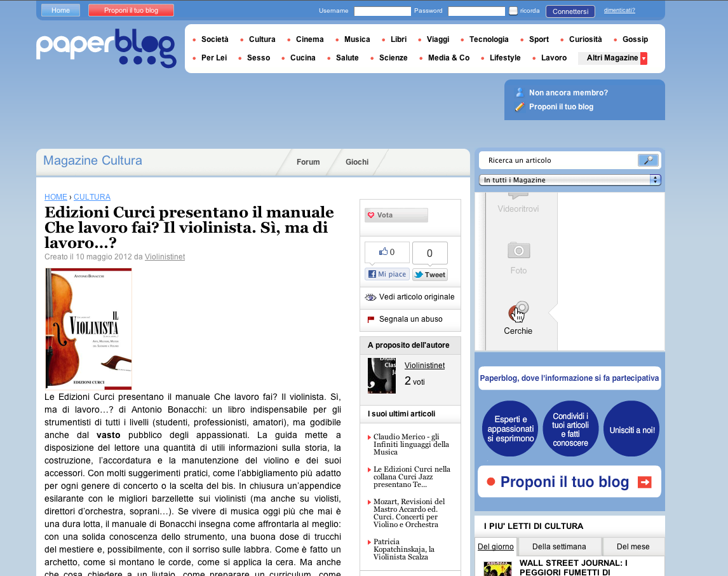This screenshot has width=728, height=576.
Task: Open the Società menu category
Action: (215, 39)
